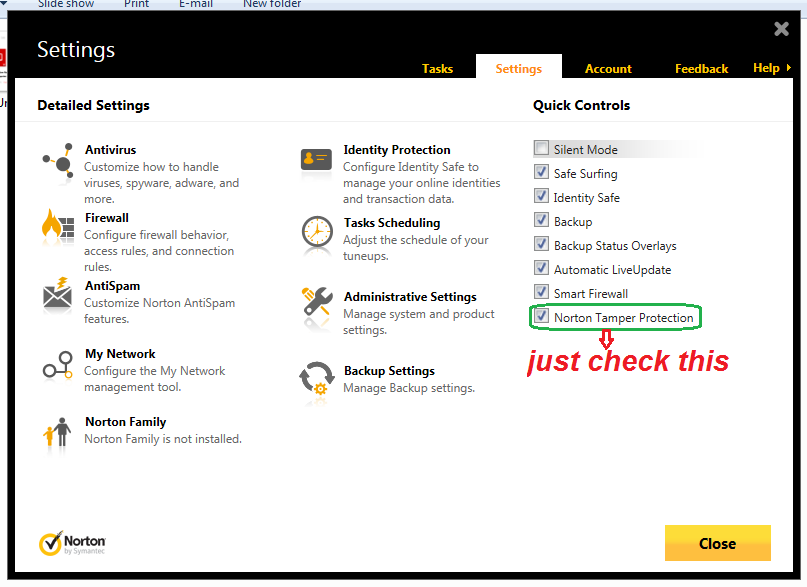807x587 pixels.
Task: Disable Safe Surfing
Action: [541, 173]
